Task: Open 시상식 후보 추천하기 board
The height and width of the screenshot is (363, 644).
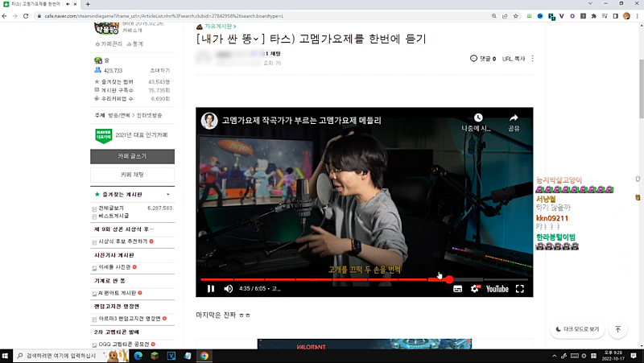Action: click(x=123, y=241)
